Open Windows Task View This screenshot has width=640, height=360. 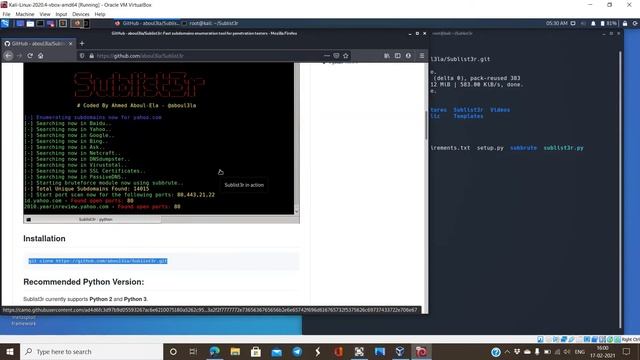point(193,351)
